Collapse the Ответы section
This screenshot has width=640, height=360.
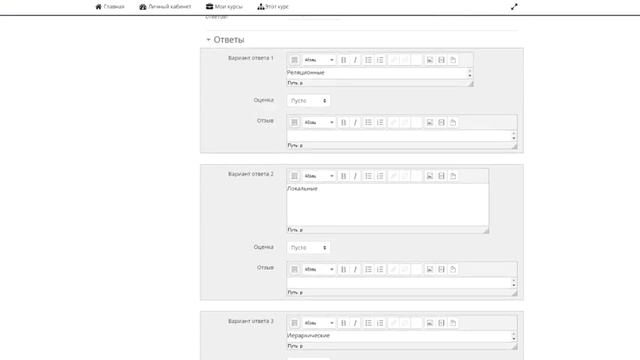pos(225,40)
